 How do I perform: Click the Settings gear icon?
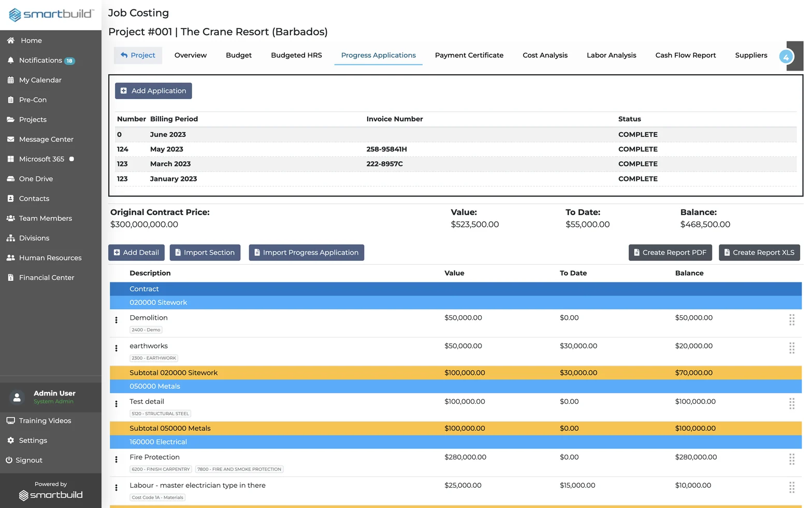pos(10,440)
